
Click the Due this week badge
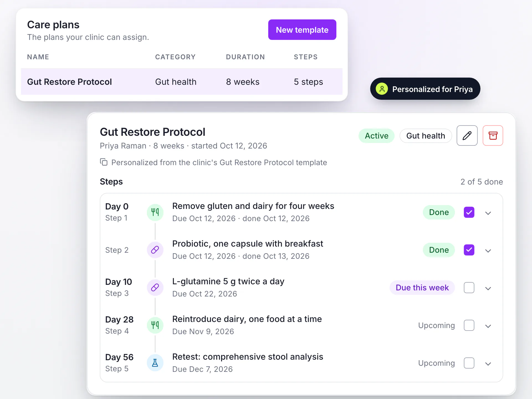[422, 288]
